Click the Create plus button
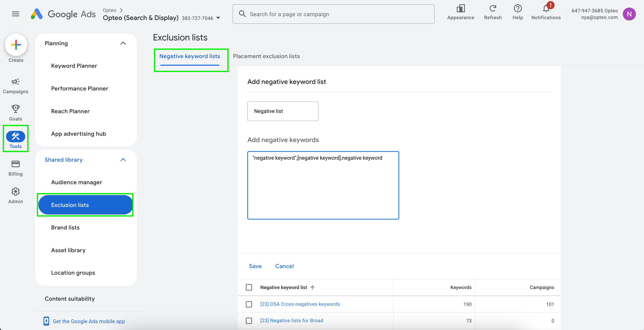Viewport: 644px width, 330px height. point(16,45)
